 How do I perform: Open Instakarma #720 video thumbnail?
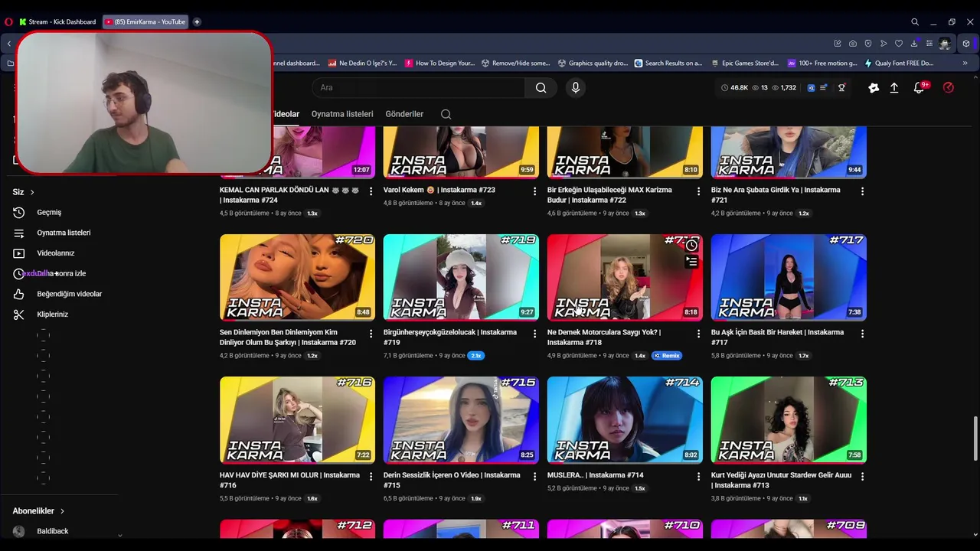coord(297,277)
